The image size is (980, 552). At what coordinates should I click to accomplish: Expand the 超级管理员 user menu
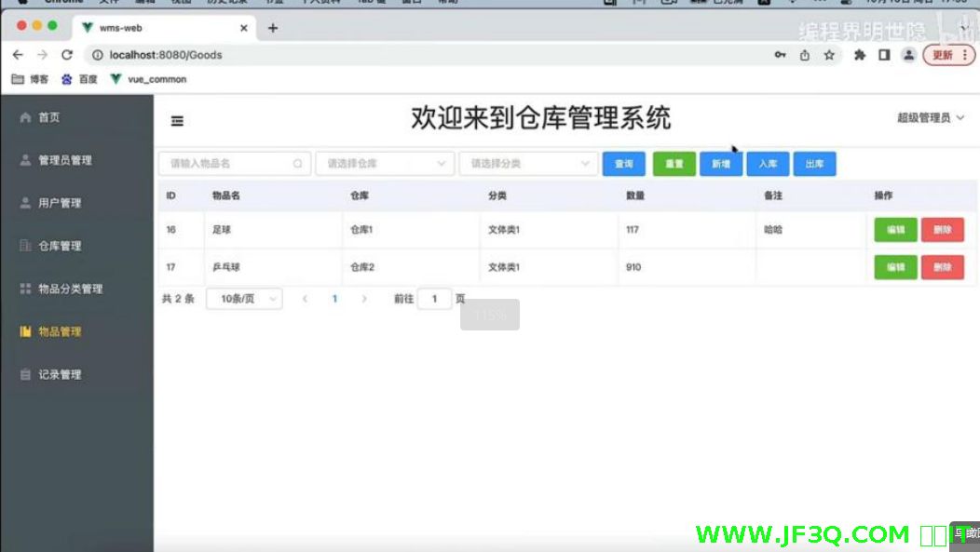click(x=930, y=118)
